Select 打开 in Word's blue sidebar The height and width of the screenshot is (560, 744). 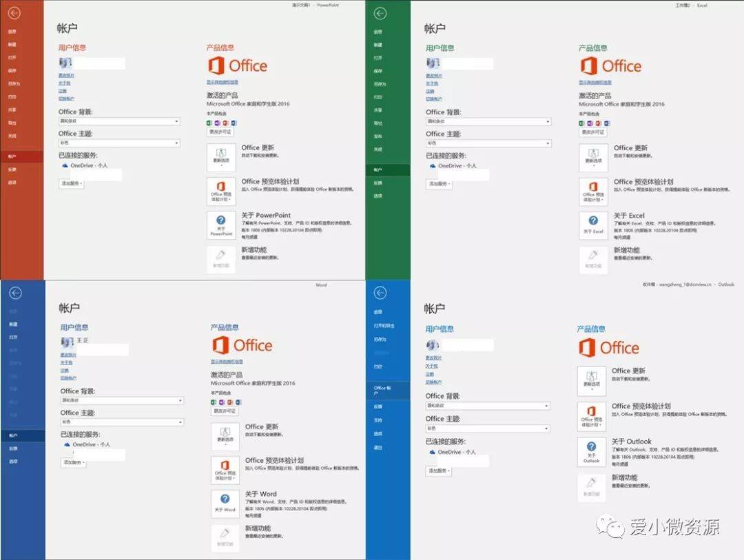point(13,337)
